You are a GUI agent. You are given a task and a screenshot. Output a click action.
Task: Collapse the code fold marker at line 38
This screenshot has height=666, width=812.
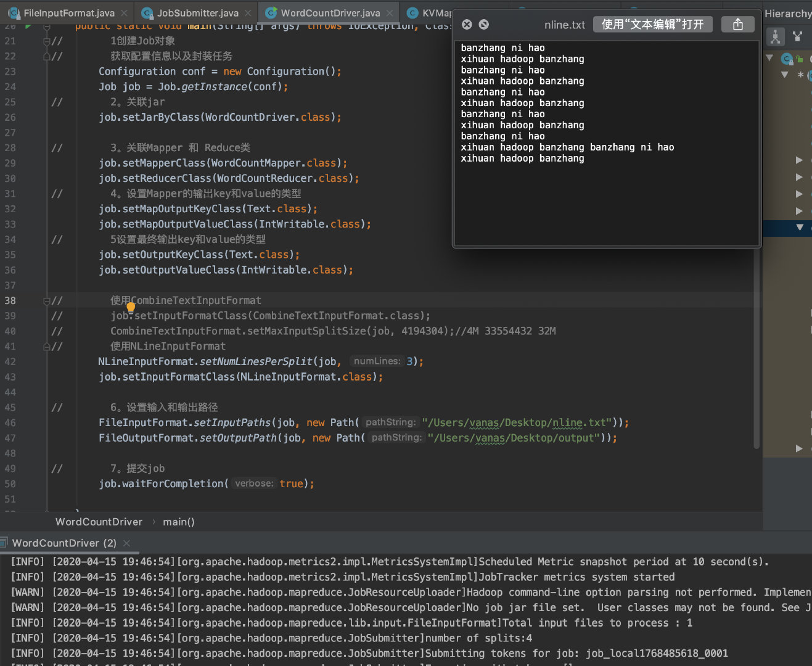48,300
